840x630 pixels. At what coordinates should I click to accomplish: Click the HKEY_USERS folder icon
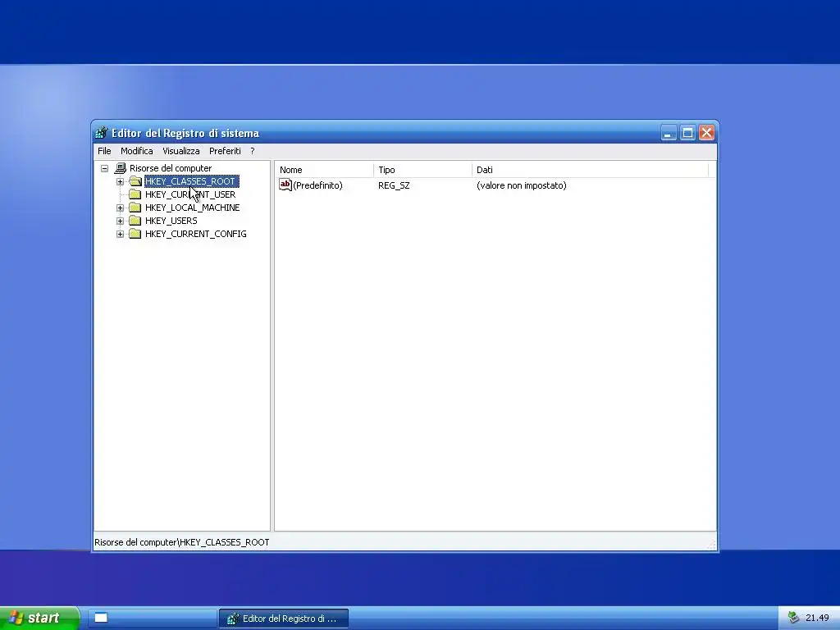click(x=135, y=221)
